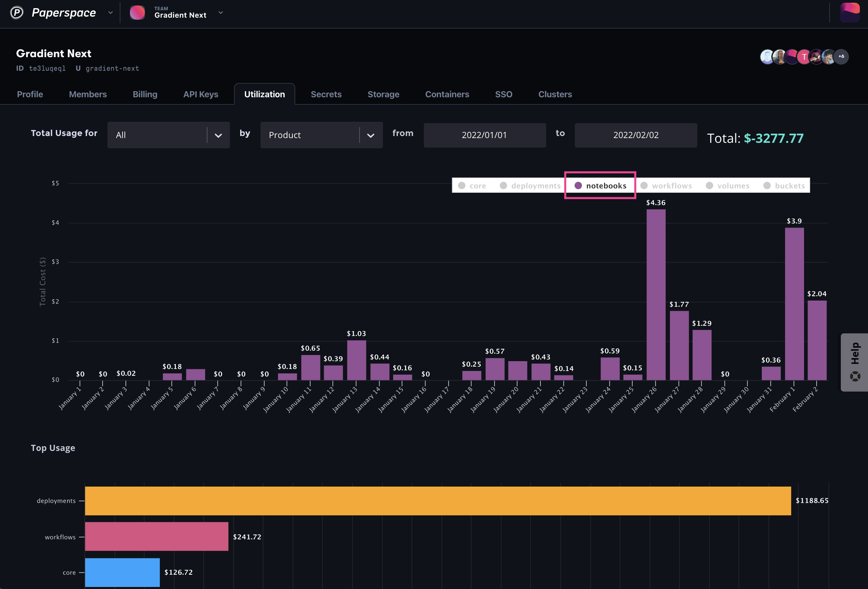
Task: Click the to date field 2022/02/02
Action: (636, 135)
